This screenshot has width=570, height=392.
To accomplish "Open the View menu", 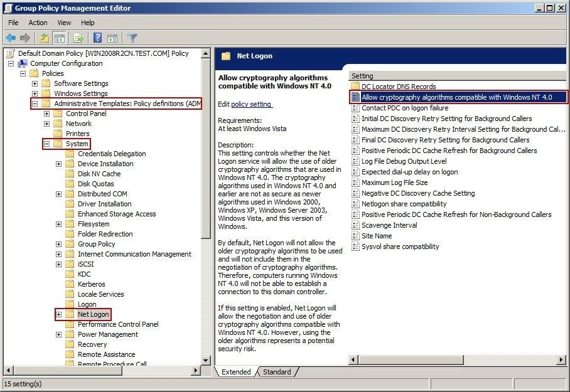I will click(x=64, y=23).
